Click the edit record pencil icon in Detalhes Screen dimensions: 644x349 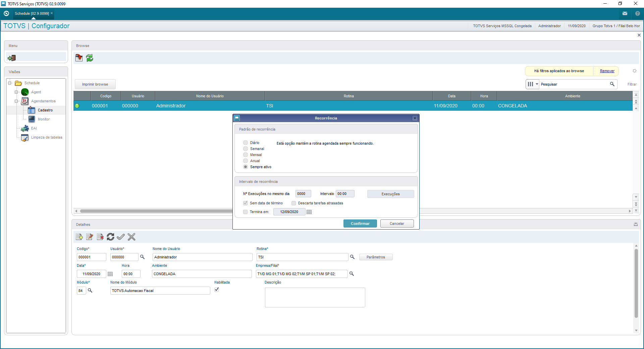[x=90, y=237]
